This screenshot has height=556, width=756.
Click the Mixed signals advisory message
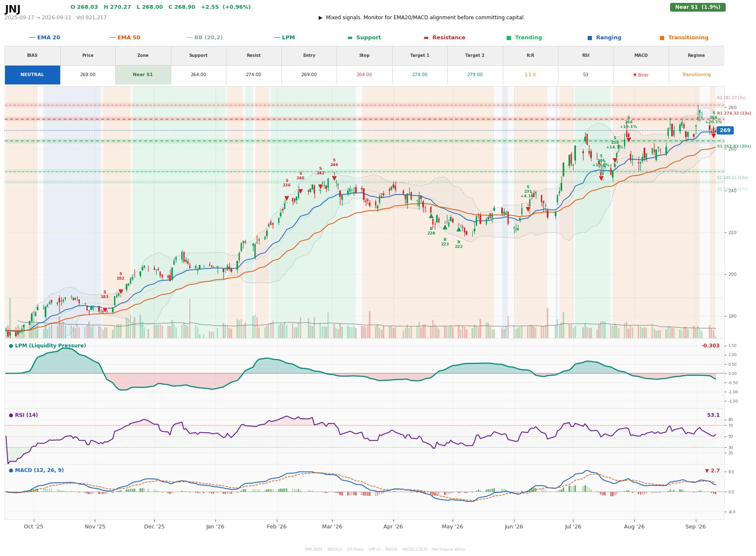pos(422,18)
